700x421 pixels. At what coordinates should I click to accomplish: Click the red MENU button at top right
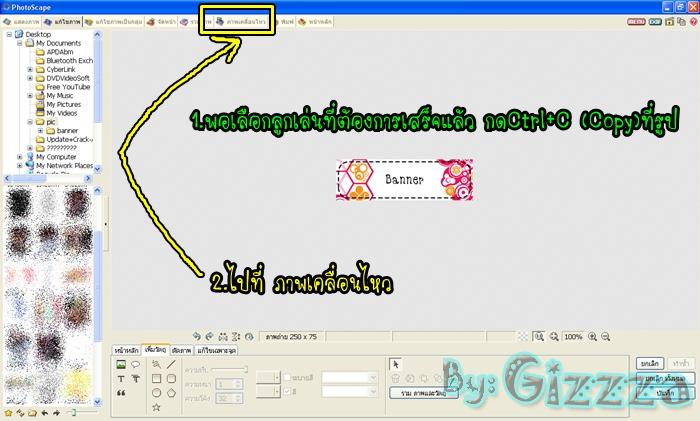point(636,21)
